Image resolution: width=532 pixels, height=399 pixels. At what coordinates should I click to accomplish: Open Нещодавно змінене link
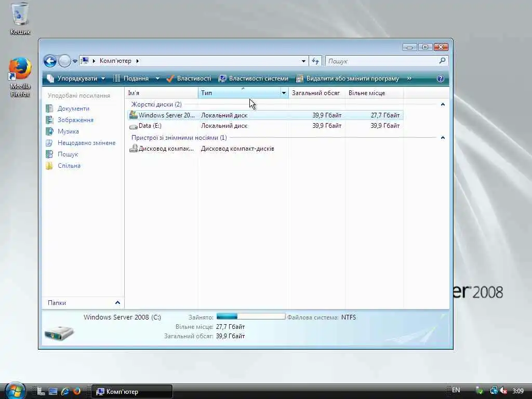pyautogui.click(x=87, y=143)
